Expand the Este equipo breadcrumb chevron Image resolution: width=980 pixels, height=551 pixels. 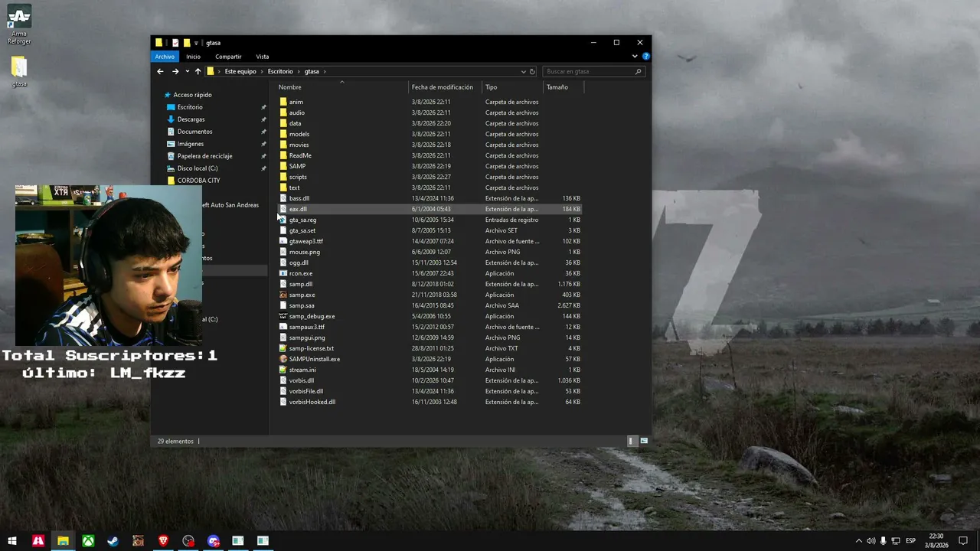click(x=262, y=71)
